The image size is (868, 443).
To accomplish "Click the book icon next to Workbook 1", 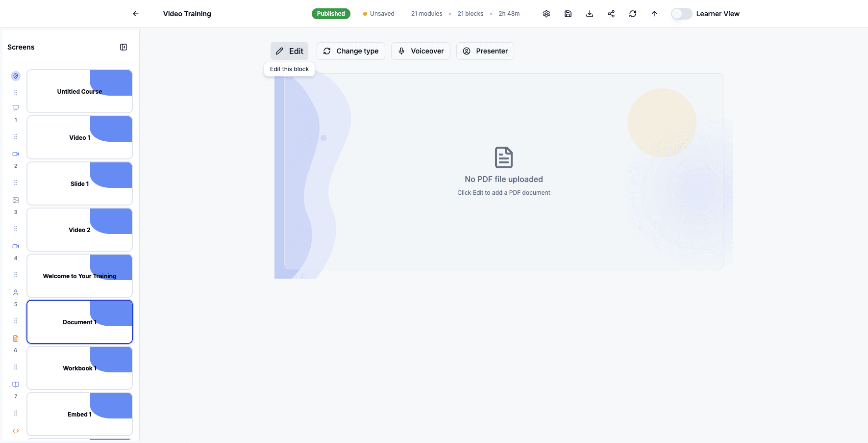I will [x=15, y=384].
